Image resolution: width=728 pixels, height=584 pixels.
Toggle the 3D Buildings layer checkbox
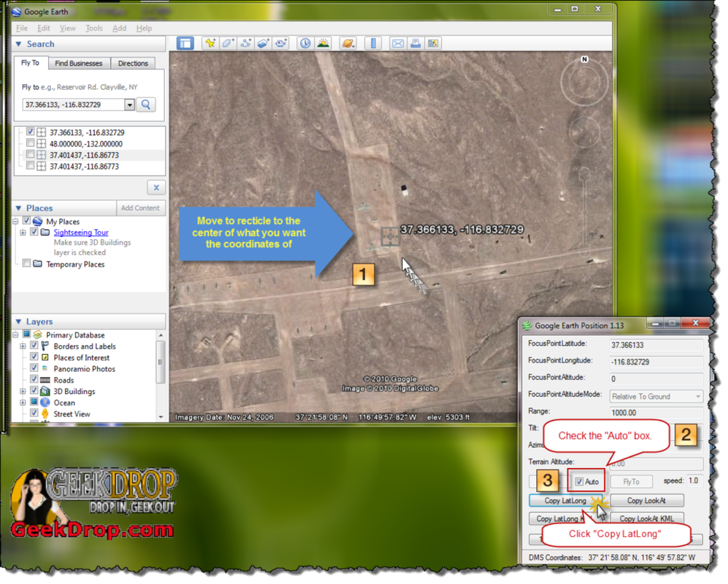[34, 391]
